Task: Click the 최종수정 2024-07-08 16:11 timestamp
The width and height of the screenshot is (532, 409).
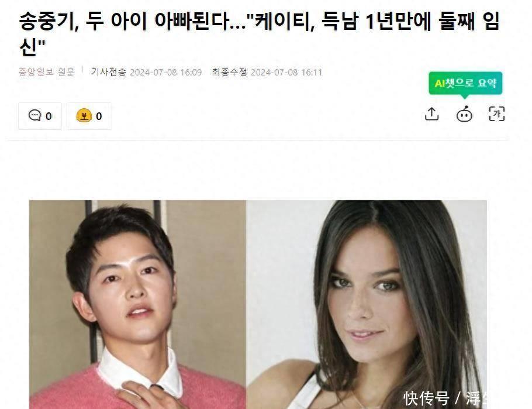Action: 267,72
